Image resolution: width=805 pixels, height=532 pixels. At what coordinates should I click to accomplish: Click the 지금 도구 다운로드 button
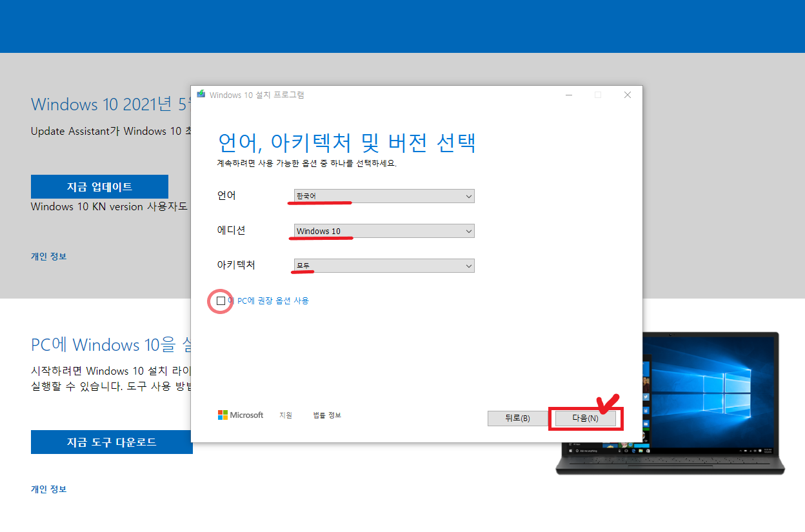pos(112,442)
